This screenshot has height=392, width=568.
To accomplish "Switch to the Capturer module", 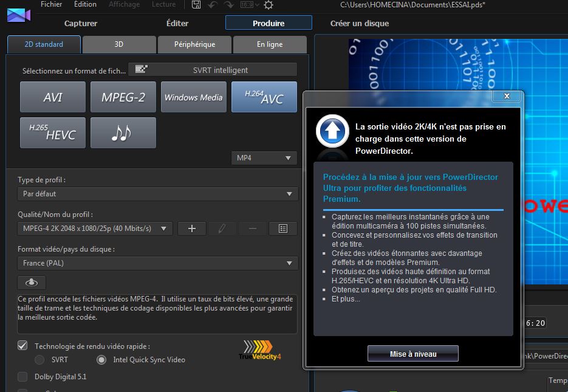I will 81,23.
